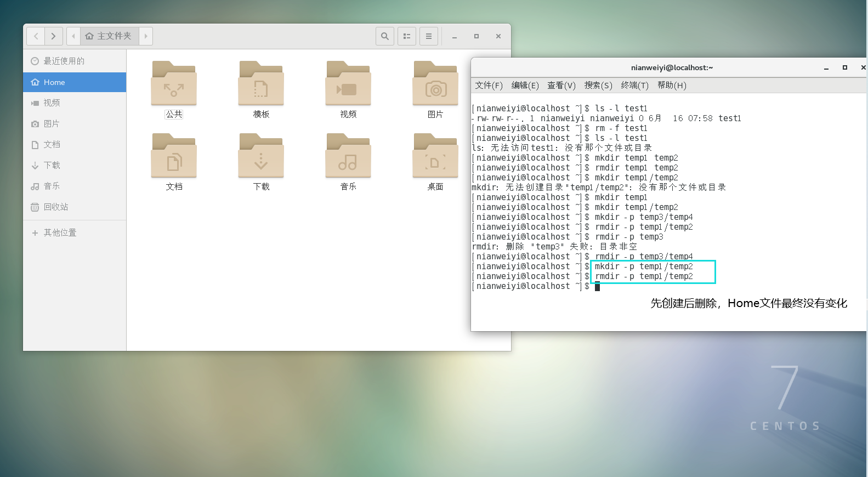Image resolution: width=868 pixels, height=477 pixels.
Task: Open the terminal 文件(F) menu
Action: 489,85
